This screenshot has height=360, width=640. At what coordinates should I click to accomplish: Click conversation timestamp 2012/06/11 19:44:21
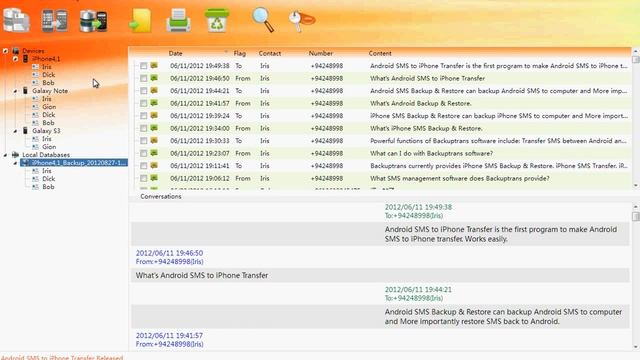coord(418,290)
